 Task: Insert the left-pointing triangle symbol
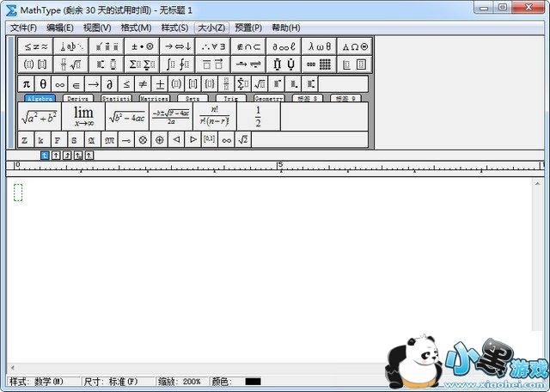click(176, 140)
